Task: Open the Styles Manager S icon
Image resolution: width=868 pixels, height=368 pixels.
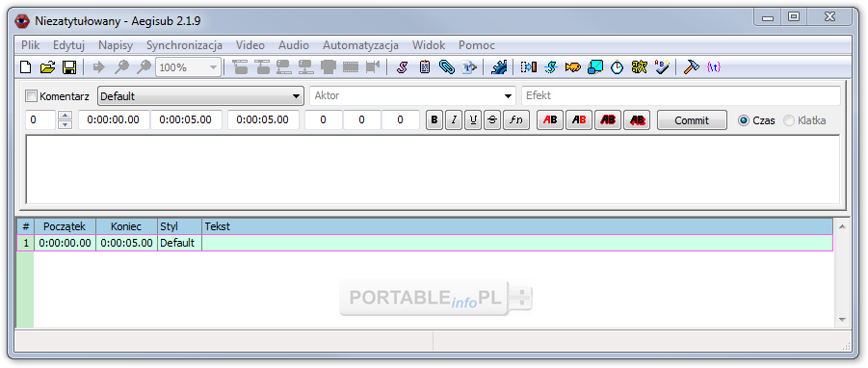Action: [403, 67]
